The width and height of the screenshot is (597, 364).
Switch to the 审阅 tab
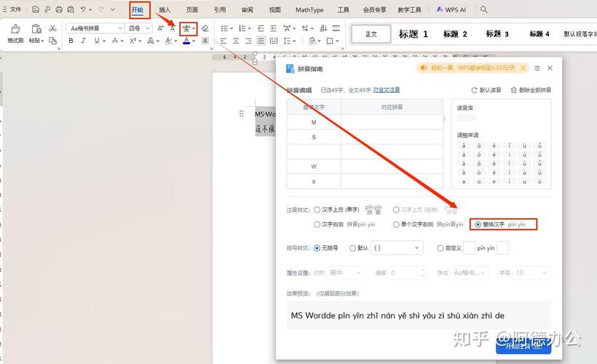click(x=247, y=10)
